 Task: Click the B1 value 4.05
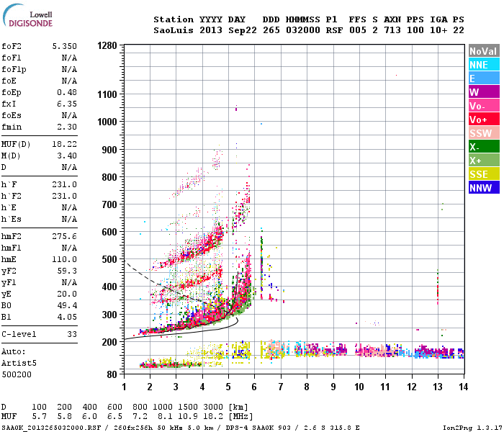click(67, 317)
